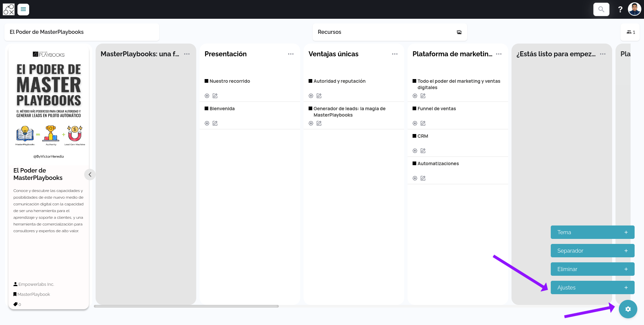644x325 pixels.
Task: Click the image icon in Recursos field
Action: (459, 32)
